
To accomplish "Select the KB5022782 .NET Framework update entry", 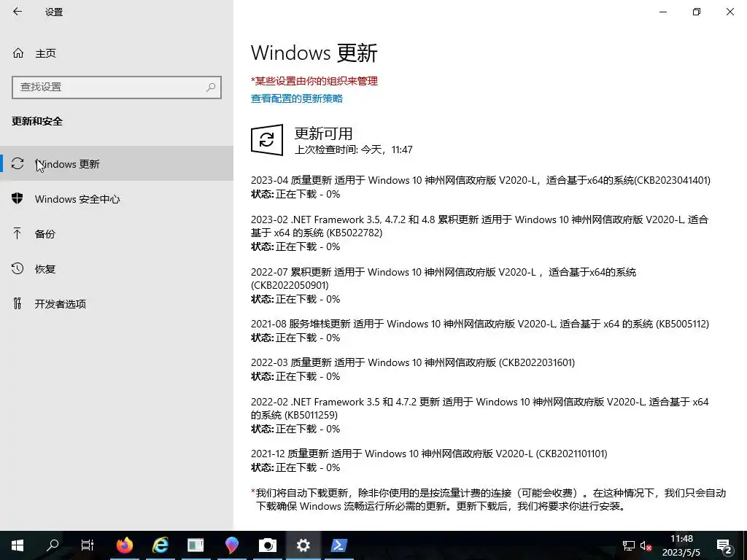I will tap(480, 233).
